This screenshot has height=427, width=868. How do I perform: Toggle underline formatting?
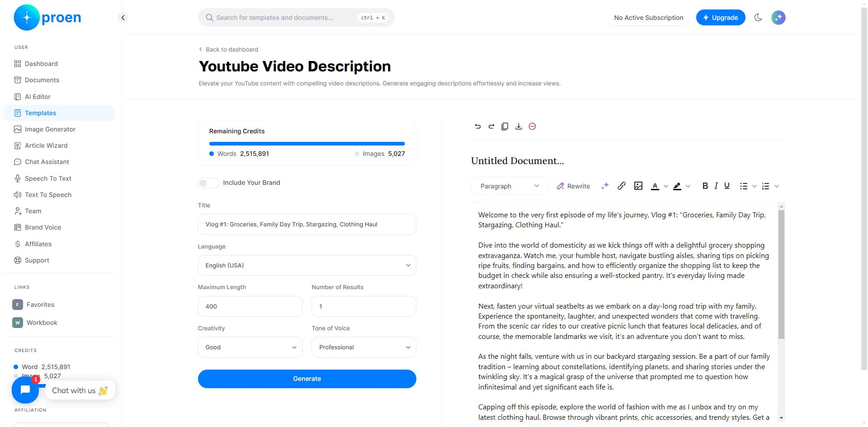[x=727, y=186]
